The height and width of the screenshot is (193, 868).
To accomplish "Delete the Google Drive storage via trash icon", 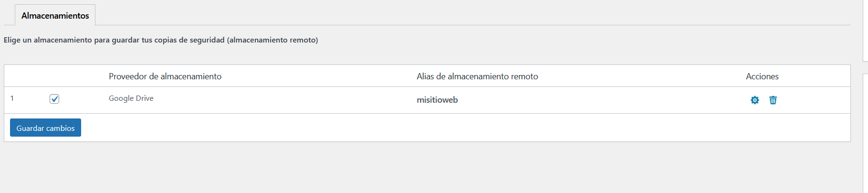I will [773, 100].
